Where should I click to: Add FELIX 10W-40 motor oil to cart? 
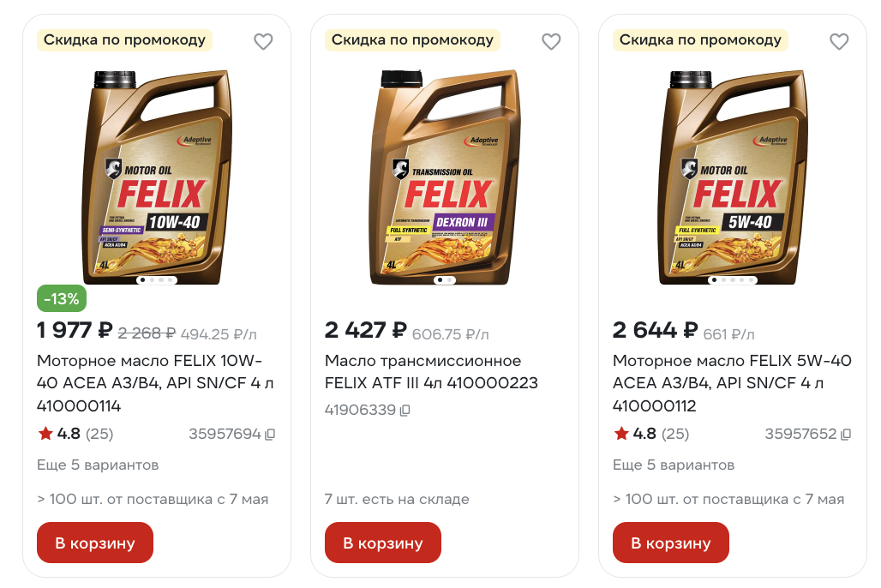94,543
